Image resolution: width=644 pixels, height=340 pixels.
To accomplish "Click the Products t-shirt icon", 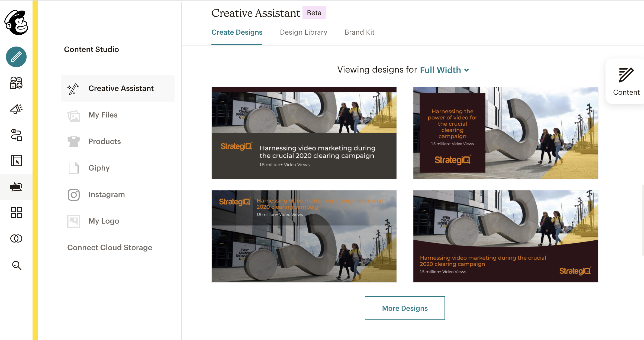I will pos(74,142).
